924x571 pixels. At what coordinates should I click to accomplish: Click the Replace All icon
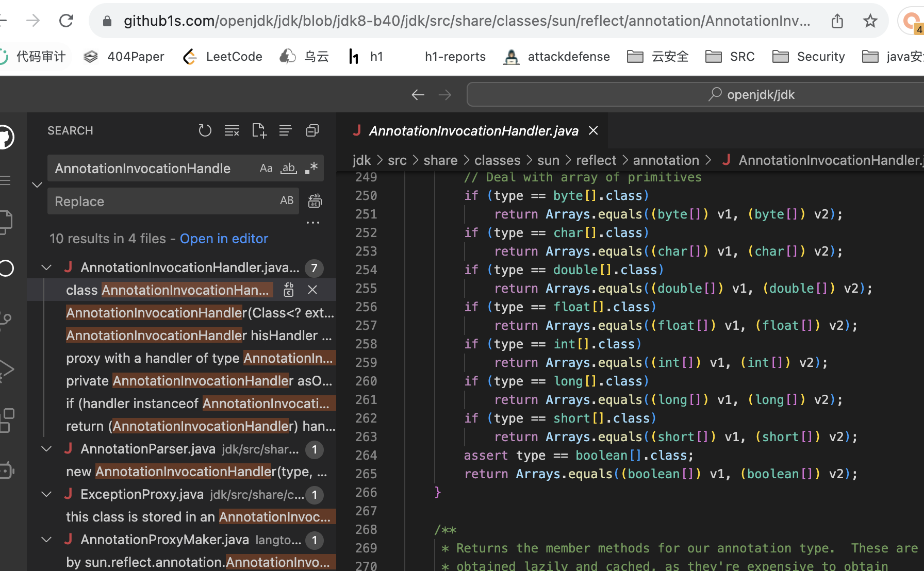coord(315,201)
